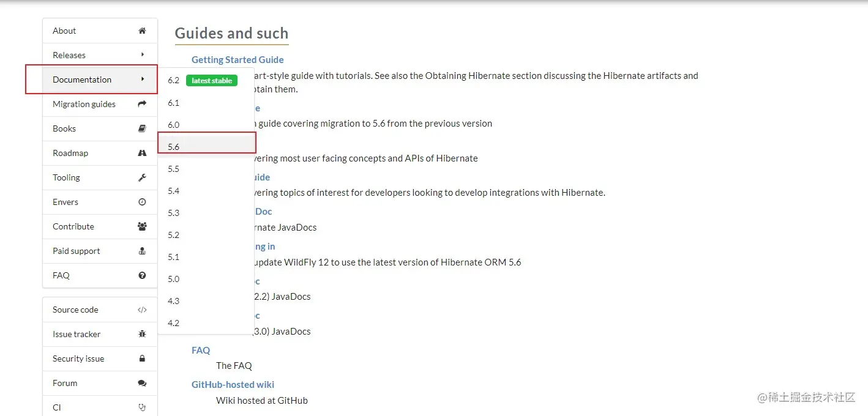Open the Forum sidebar item
Viewport: 868px width, 416px height.
pos(100,383)
